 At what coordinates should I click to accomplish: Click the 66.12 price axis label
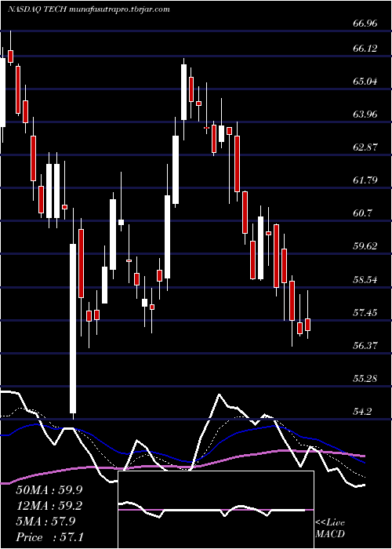coord(365,49)
